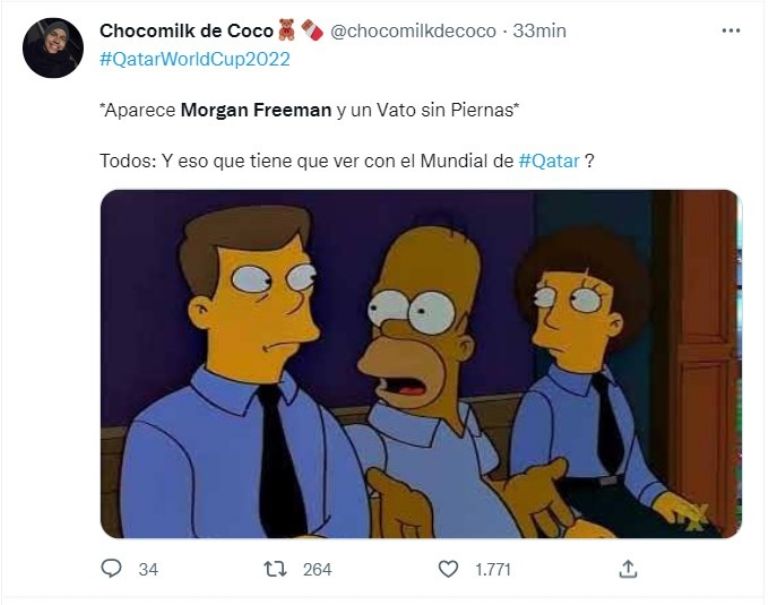Click the 1.771 likes count
This screenshot has height=605, width=768.
pos(493,570)
